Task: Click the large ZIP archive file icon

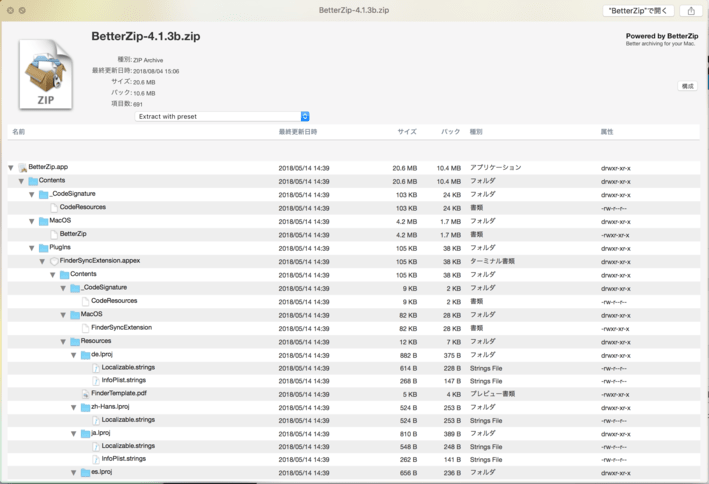Action: click(46, 75)
